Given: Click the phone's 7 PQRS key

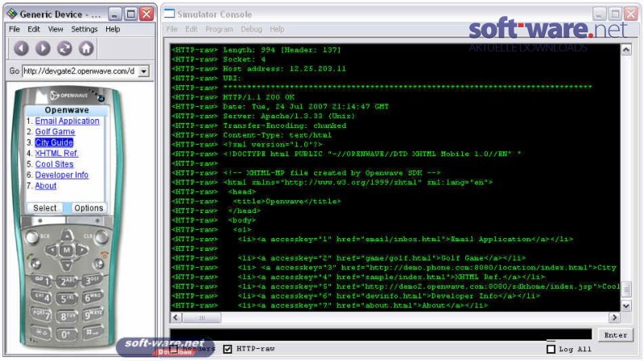Looking at the screenshot, I should (x=42, y=314).
